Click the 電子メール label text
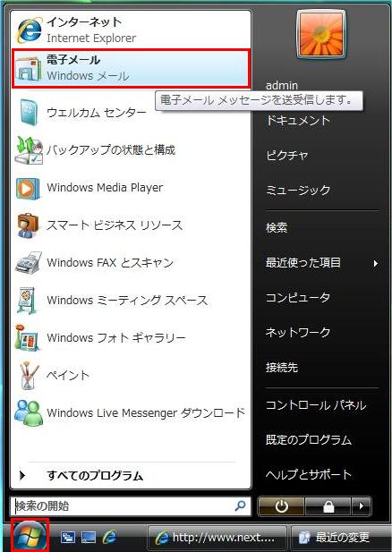 (x=73, y=60)
